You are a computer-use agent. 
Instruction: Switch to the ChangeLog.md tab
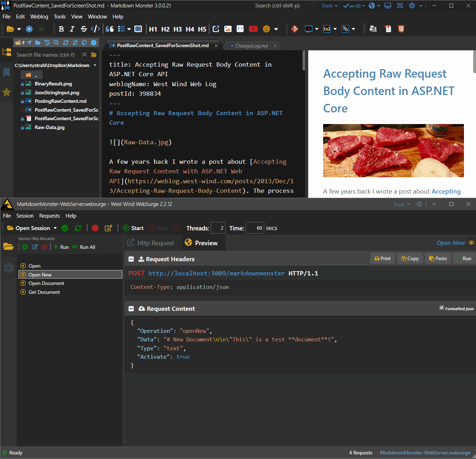(251, 46)
